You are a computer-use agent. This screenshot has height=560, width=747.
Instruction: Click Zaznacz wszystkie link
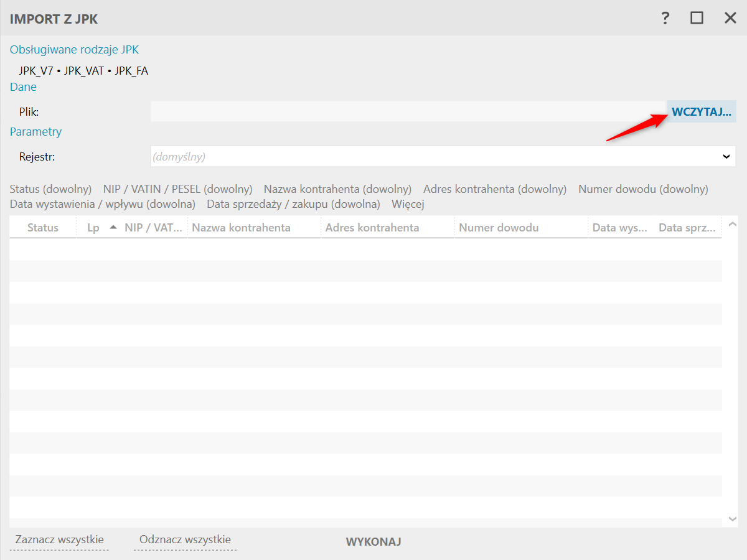pyautogui.click(x=60, y=539)
